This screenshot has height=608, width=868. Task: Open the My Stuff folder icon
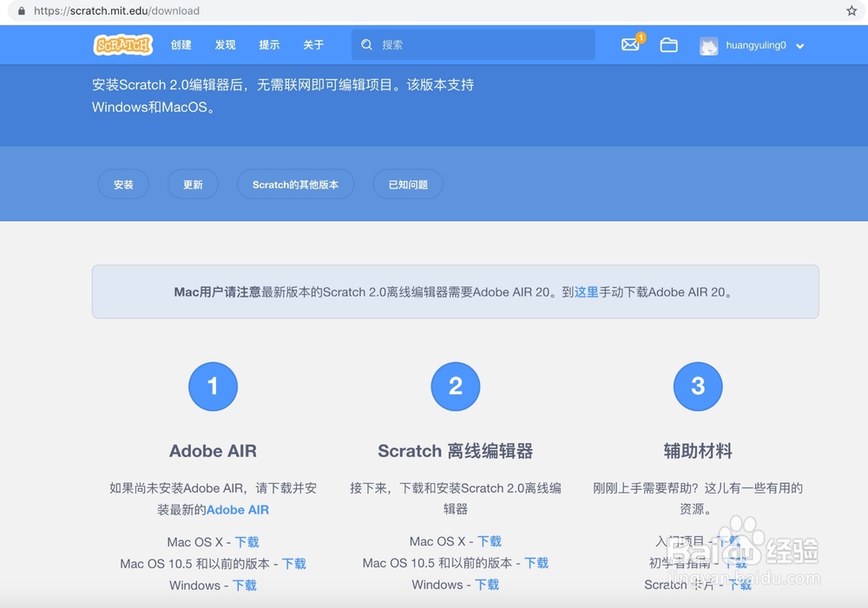click(x=668, y=45)
